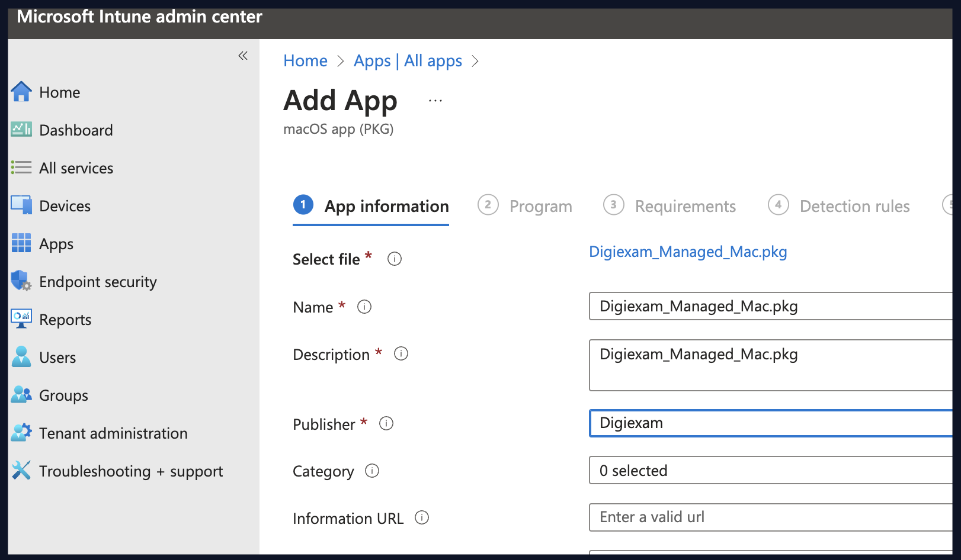Switch to the Program step tab
The height and width of the screenshot is (560, 961).
coord(525,206)
